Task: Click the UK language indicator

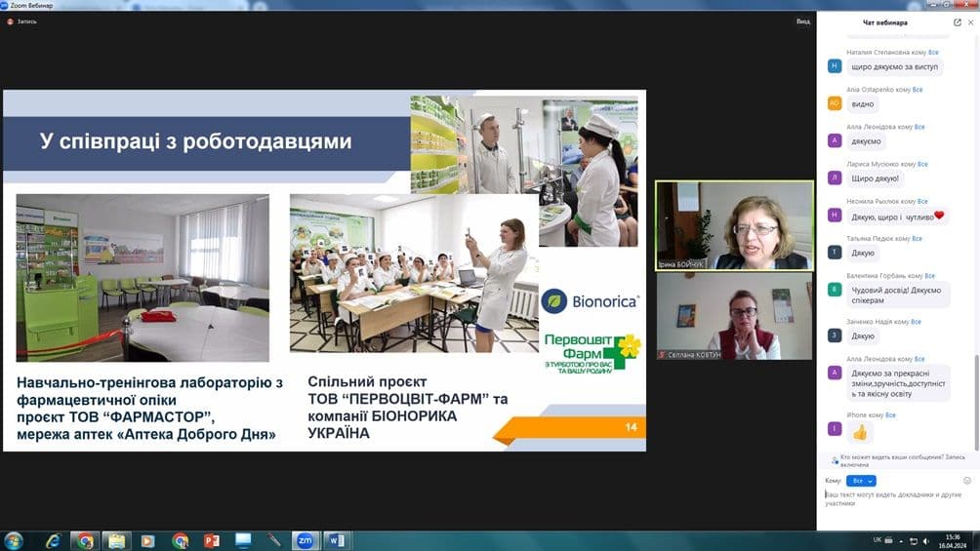Action: pos(877,539)
